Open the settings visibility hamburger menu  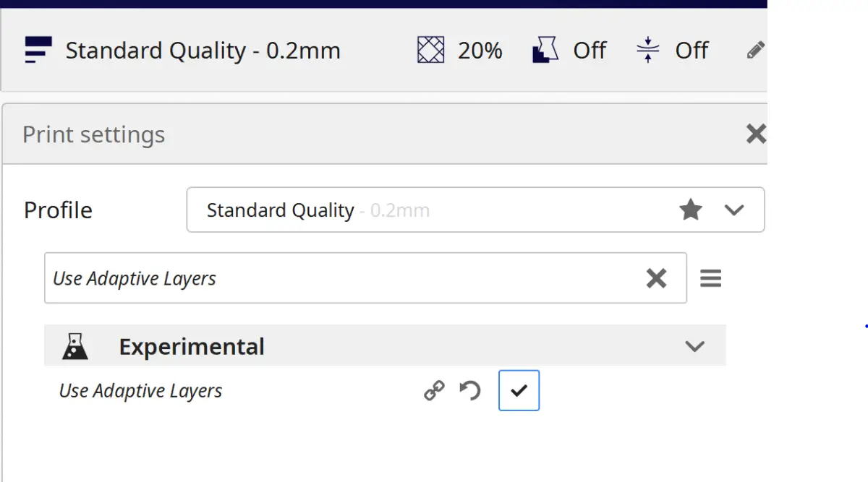710,278
